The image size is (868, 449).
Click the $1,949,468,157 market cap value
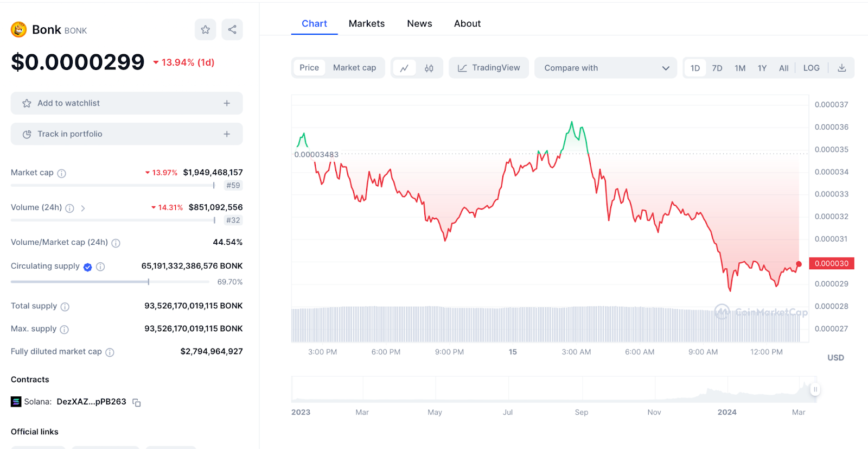point(213,172)
